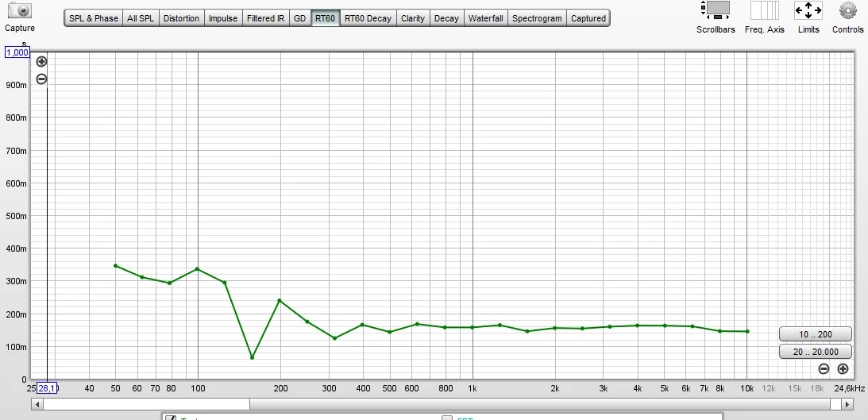Image resolution: width=868 pixels, height=420 pixels.
Task: Click the 200 frequency axis label
Action: [x=280, y=388]
